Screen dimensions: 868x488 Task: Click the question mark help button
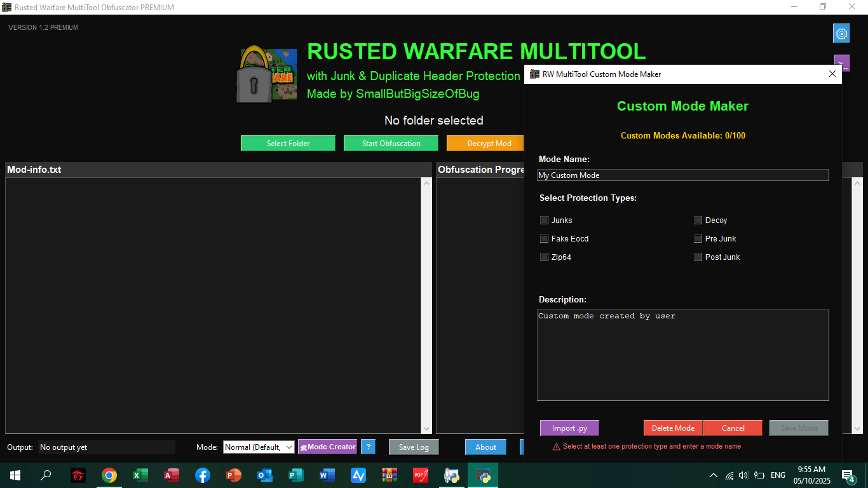[x=368, y=447]
